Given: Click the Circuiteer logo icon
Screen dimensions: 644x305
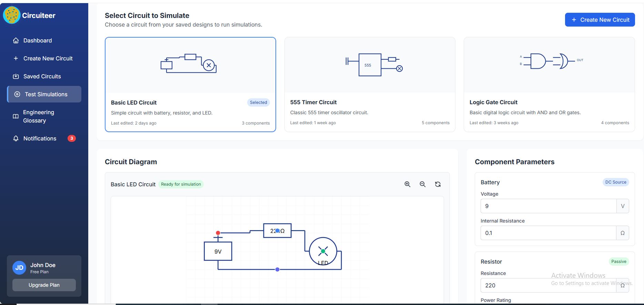Looking at the screenshot, I should click(x=12, y=15).
